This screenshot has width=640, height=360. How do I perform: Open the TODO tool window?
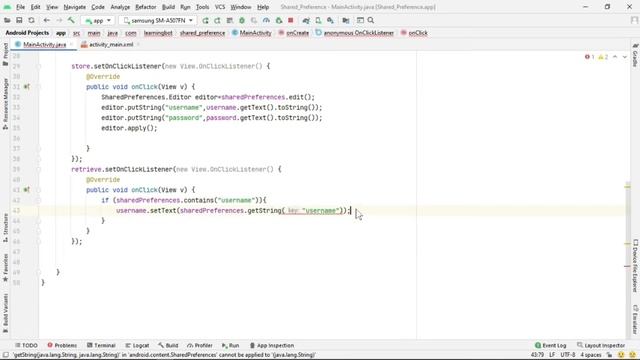click(26, 345)
